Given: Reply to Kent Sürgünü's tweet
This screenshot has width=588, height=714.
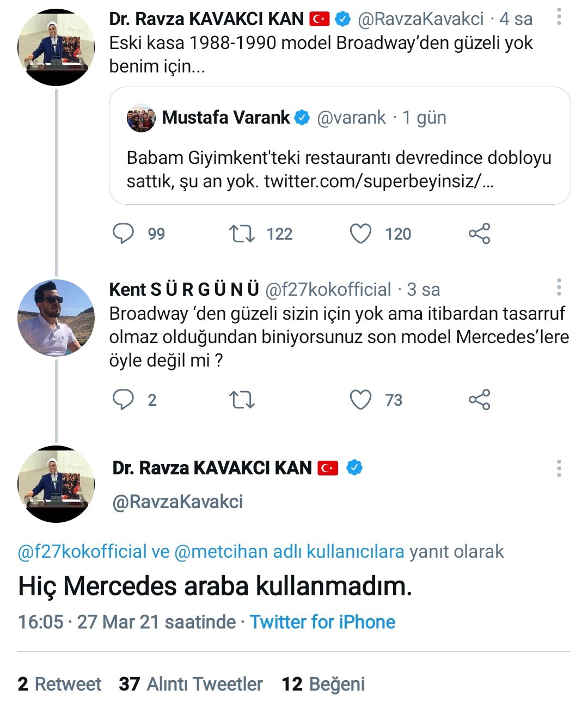Looking at the screenshot, I should point(123,400).
